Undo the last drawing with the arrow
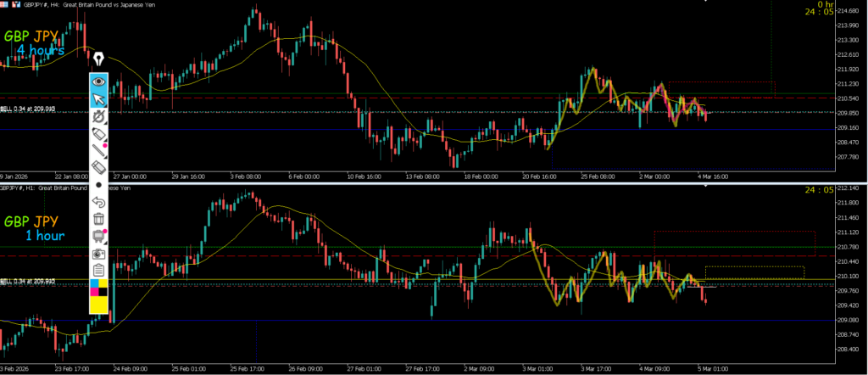Viewport: 868px width, 375px height. click(99, 202)
